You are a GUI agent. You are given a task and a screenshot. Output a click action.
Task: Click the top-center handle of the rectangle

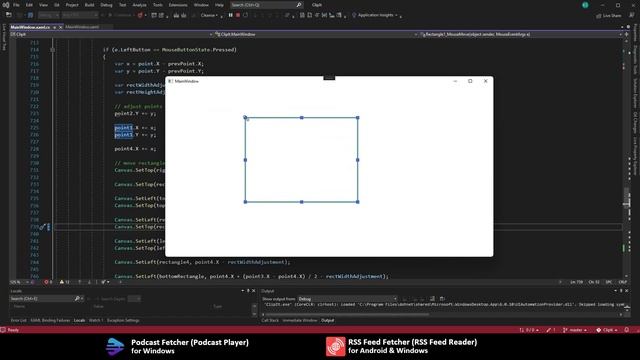pos(302,118)
